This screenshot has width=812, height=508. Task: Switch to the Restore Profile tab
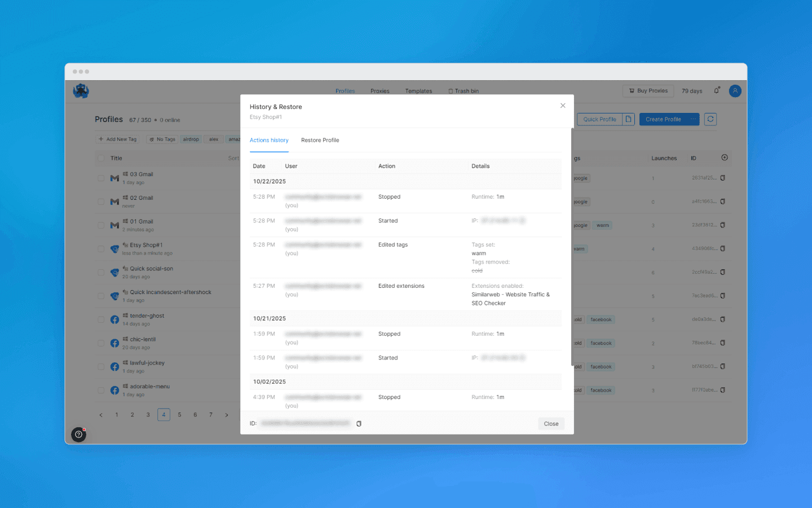pyautogui.click(x=320, y=140)
